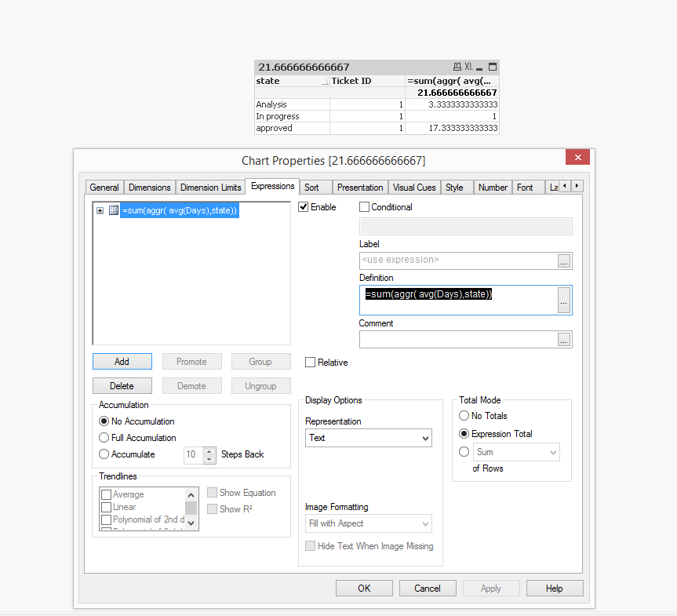The image size is (677, 616).
Task: Uncheck the Enable checkbox
Action: pos(304,207)
